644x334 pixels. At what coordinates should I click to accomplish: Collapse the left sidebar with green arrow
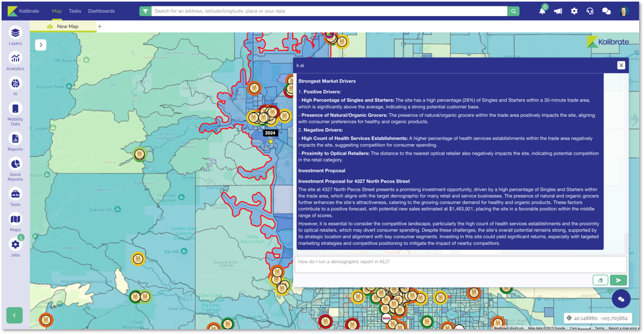click(14, 315)
